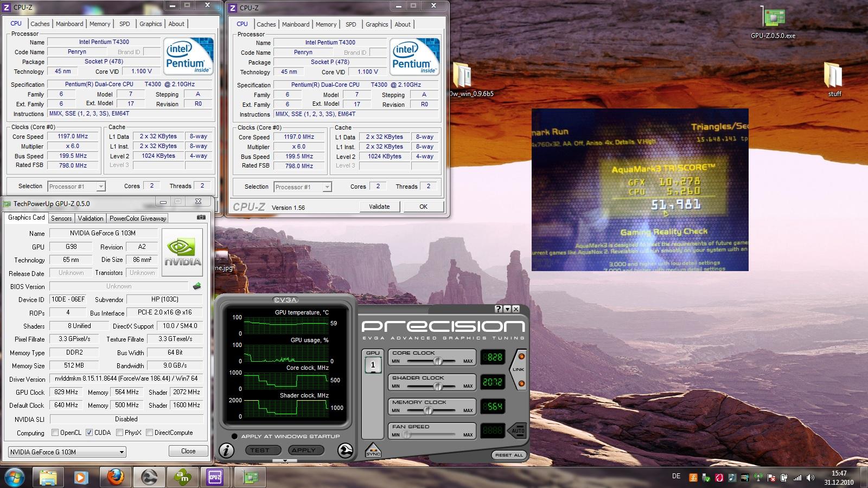
Task: Open the Validation tab in GPU-Z
Action: pyautogui.click(x=91, y=218)
